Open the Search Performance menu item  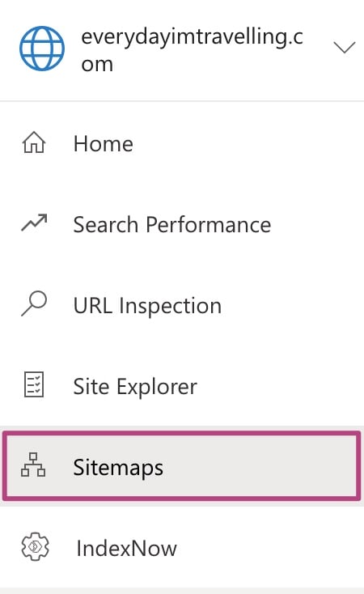(x=182, y=224)
